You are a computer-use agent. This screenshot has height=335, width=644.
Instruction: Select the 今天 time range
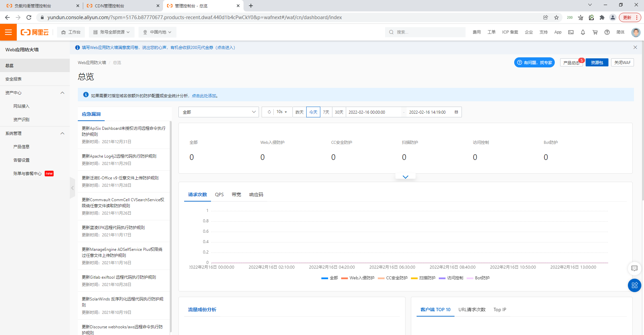[313, 112]
